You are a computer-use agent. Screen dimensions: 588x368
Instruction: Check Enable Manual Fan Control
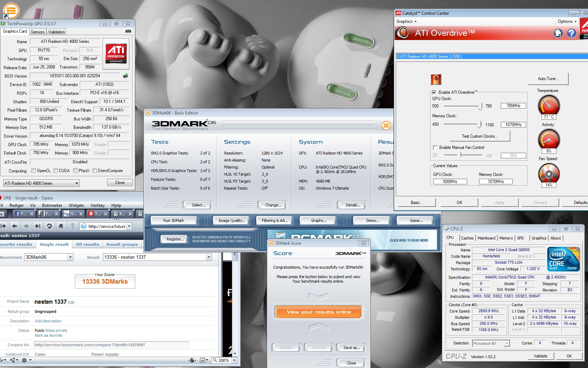[x=435, y=147]
